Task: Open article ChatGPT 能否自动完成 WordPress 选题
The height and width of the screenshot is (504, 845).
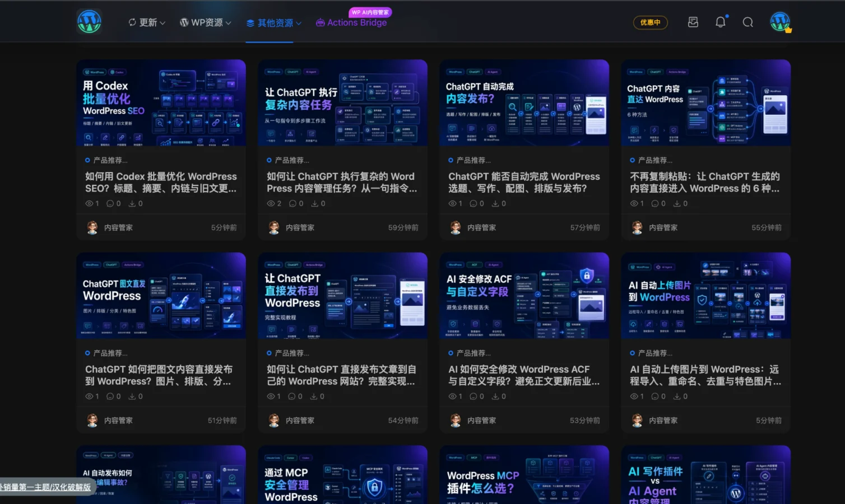Action: point(524,183)
